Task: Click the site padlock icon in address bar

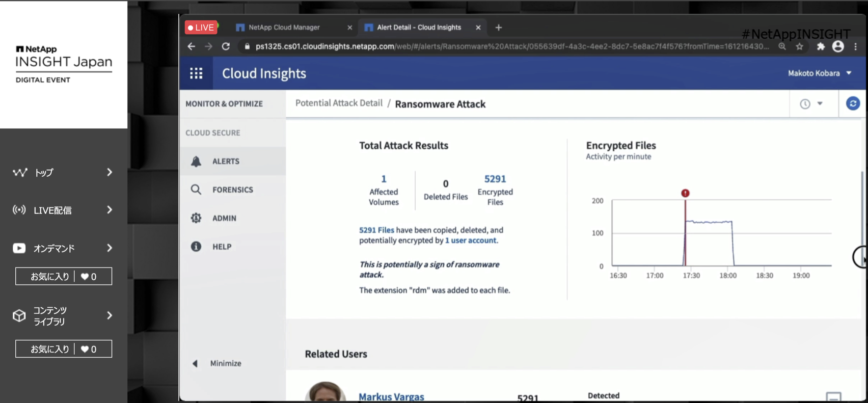Action: [x=247, y=46]
